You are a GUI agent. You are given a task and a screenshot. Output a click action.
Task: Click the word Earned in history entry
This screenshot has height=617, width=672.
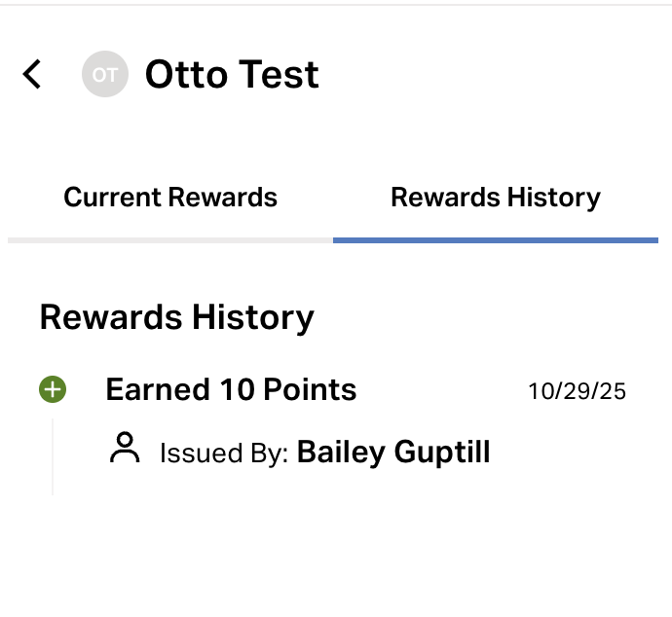point(153,390)
